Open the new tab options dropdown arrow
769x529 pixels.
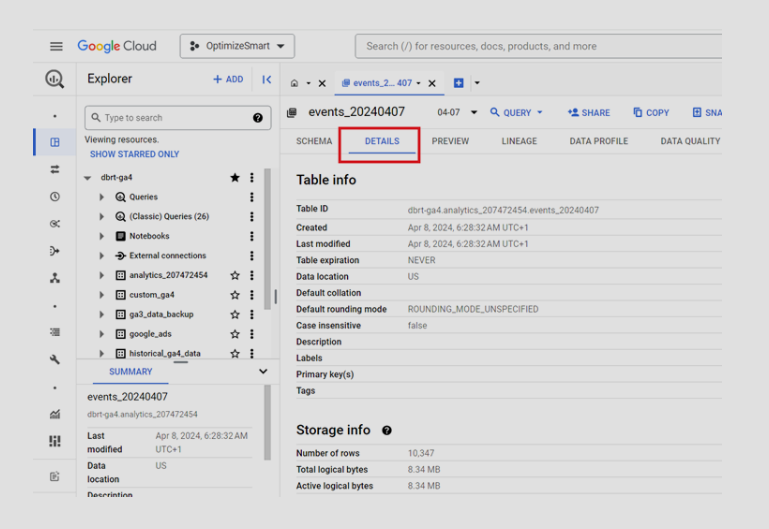pos(477,83)
